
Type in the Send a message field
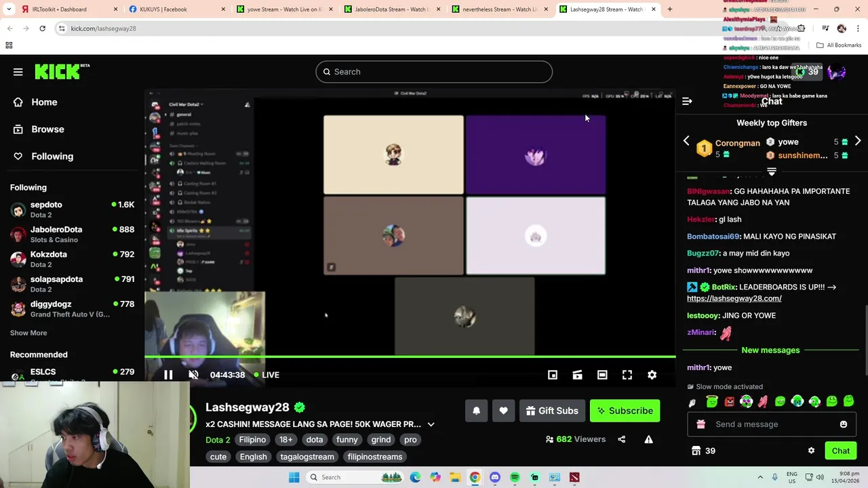click(772, 424)
